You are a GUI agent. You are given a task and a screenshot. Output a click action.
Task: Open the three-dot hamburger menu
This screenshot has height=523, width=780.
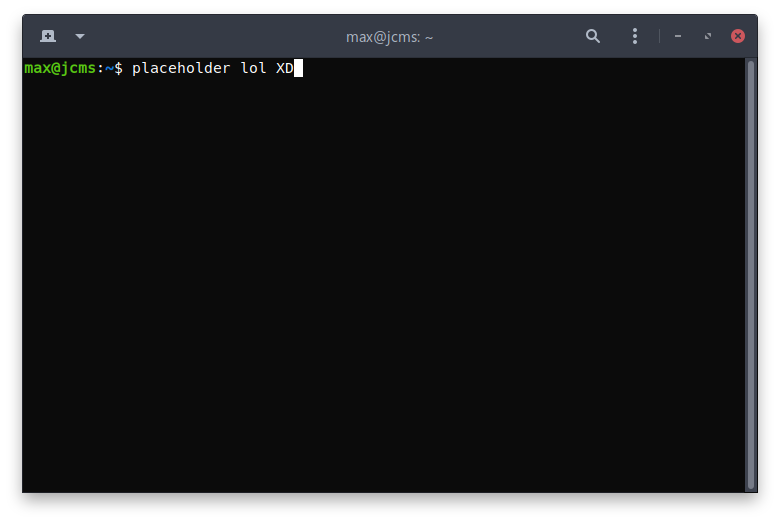[x=634, y=36]
